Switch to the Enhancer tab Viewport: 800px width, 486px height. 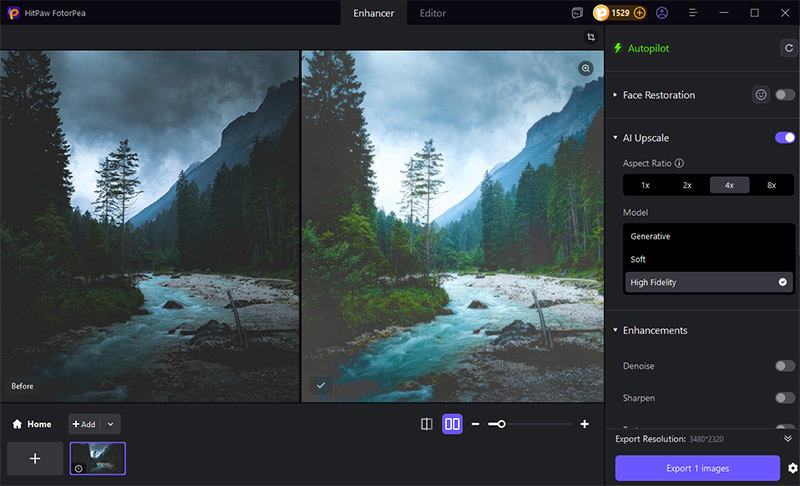tap(373, 13)
